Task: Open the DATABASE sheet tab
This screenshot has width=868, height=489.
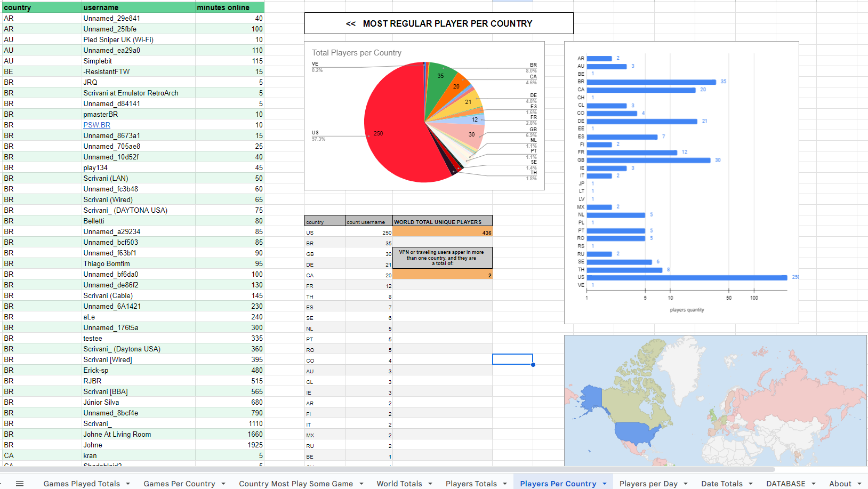Action: tap(786, 484)
